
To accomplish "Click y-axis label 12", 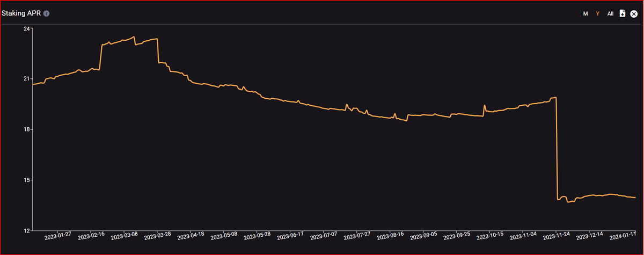I will coord(27,231).
